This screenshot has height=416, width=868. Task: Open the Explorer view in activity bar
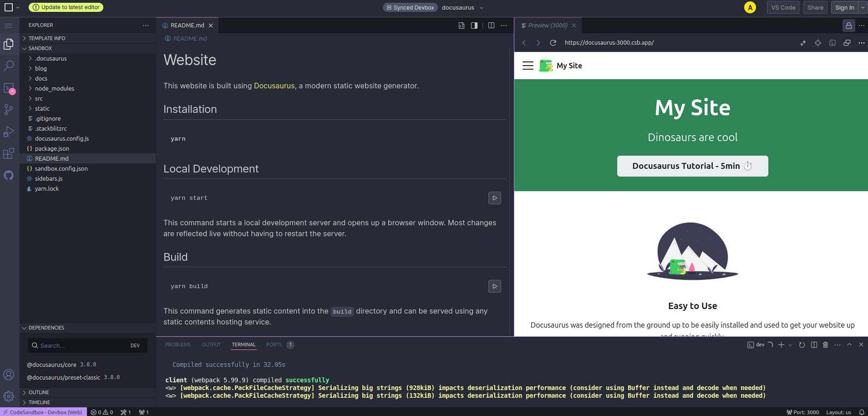coord(9,44)
